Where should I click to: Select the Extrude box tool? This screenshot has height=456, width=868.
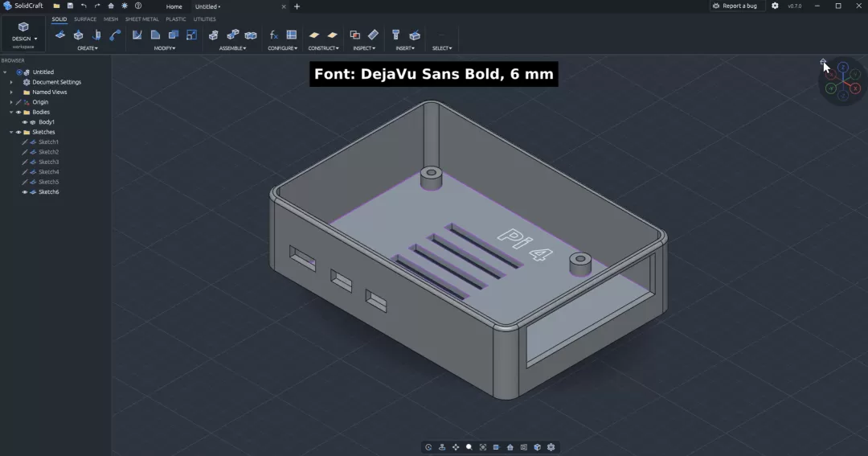click(78, 35)
